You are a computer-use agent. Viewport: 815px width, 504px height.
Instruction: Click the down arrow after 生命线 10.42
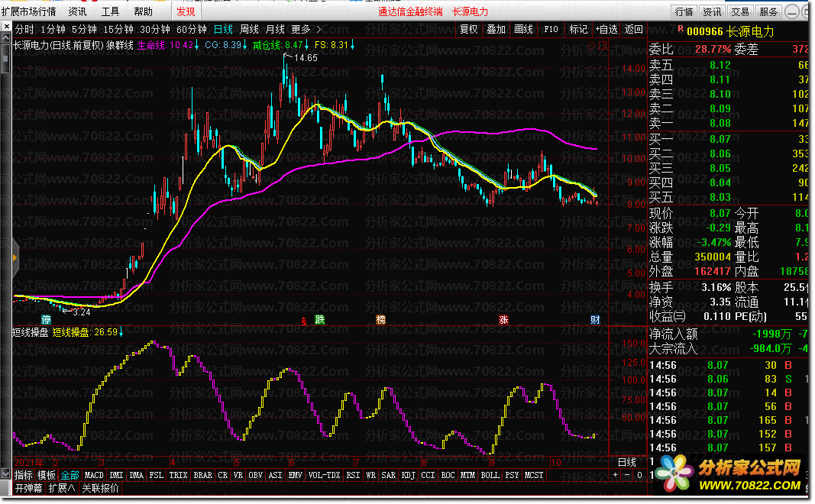click(197, 45)
